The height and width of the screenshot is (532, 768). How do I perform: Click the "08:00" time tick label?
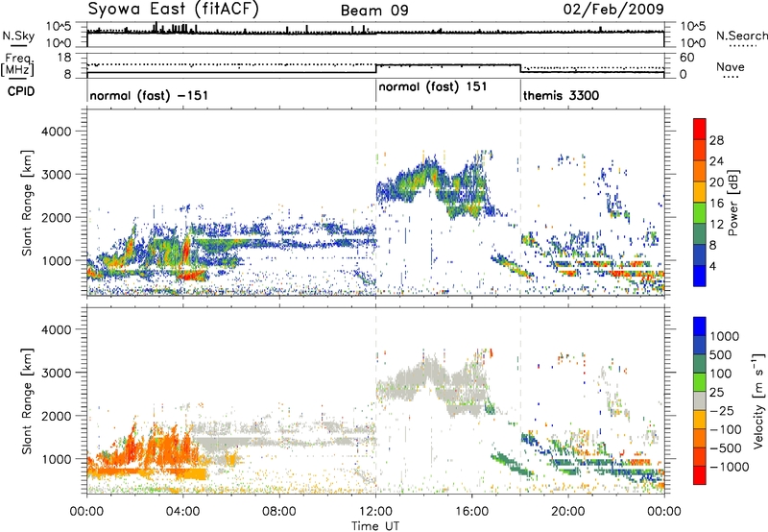pyautogui.click(x=279, y=512)
